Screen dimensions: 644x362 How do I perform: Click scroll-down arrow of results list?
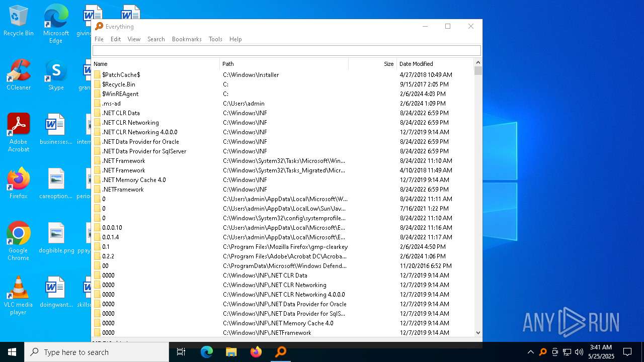coord(478,333)
